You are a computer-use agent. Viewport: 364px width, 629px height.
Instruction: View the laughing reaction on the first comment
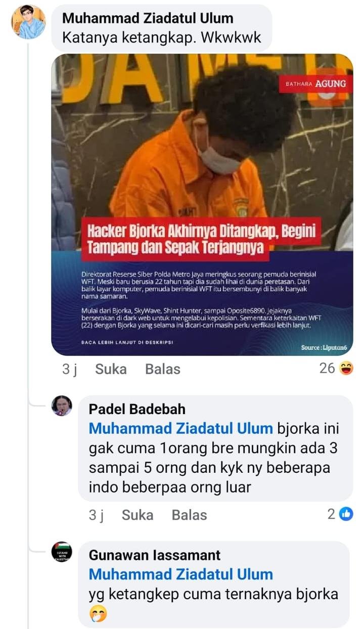(x=346, y=369)
